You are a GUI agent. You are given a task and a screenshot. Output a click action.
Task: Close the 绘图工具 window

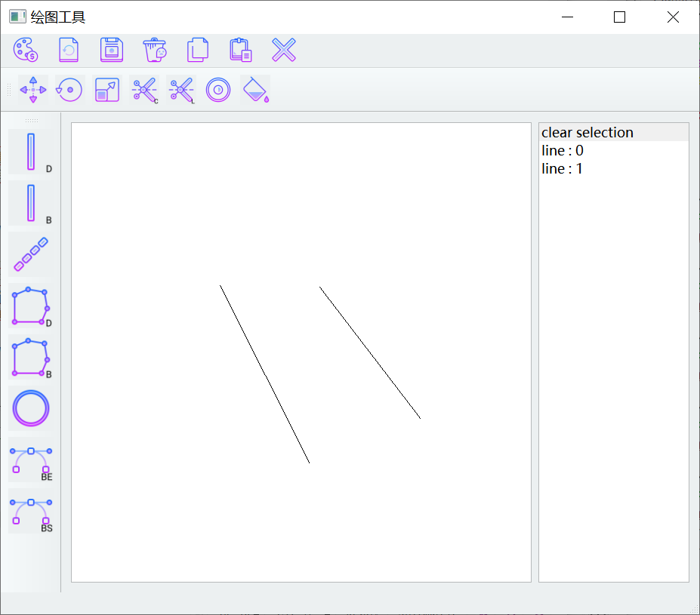click(673, 17)
